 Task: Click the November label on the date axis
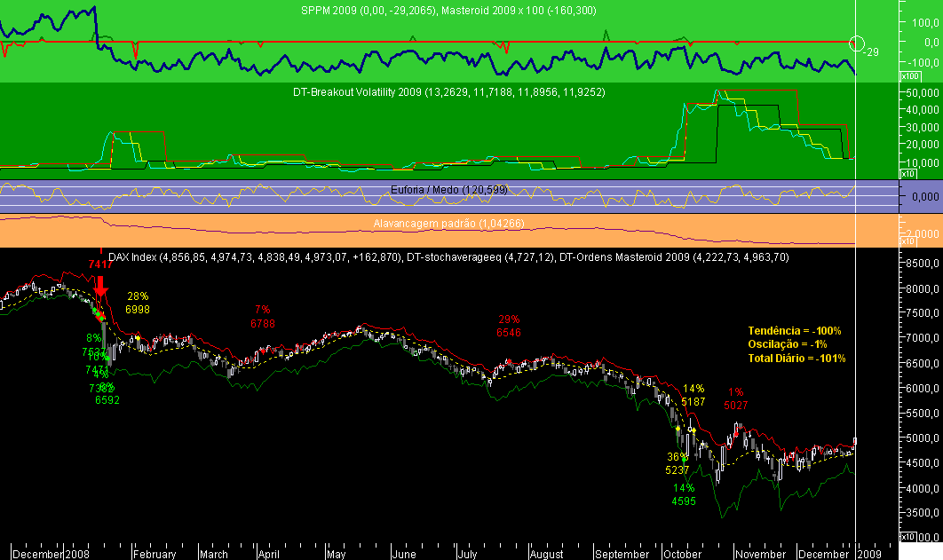[761, 554]
